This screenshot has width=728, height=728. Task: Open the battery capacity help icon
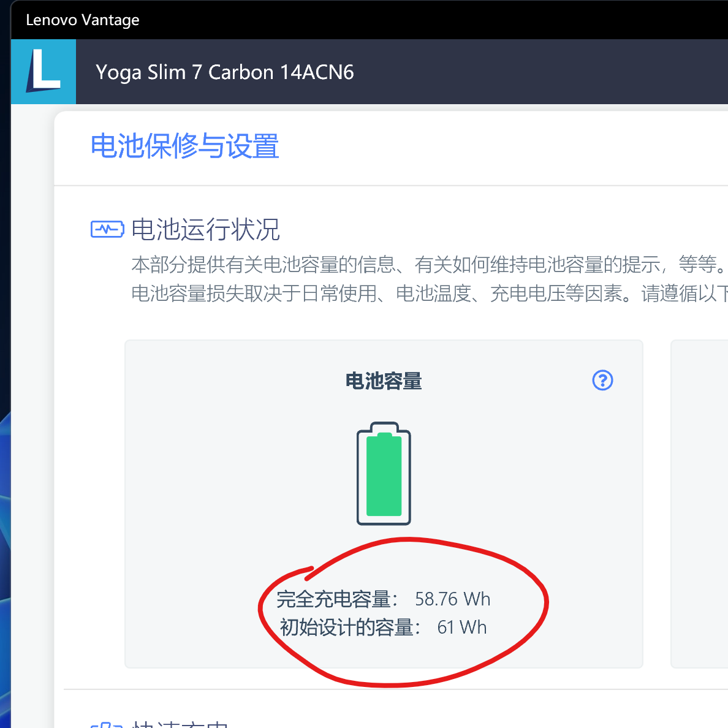point(602,381)
